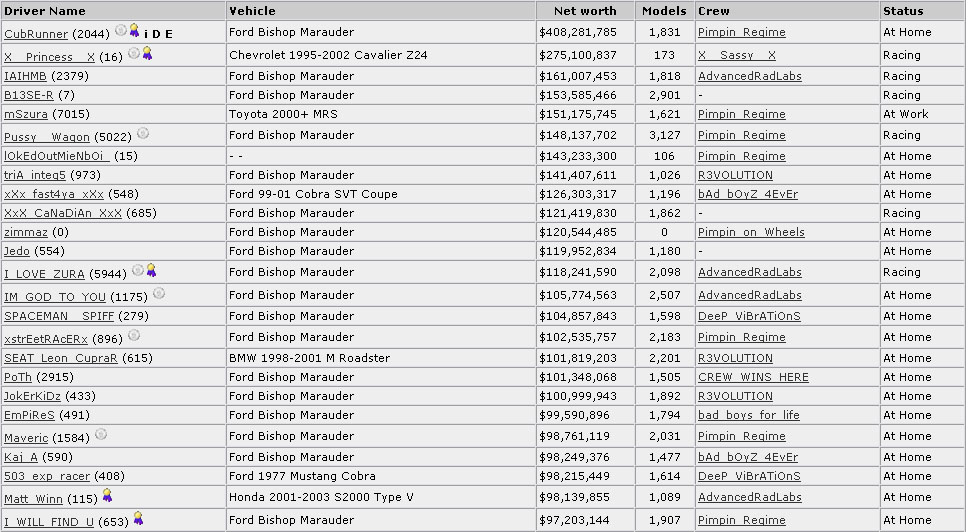Image resolution: width=969 pixels, height=532 pixels.
Task: Click the gray badge icon beside xstrEetRAcERx
Action: tap(133, 335)
